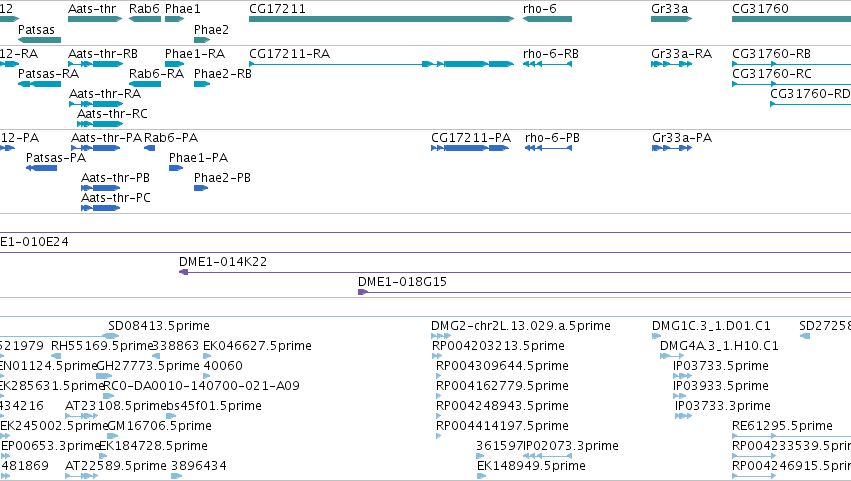Select the Aats-thr-PA coding sequence label
The image size is (851, 481).
106,138
